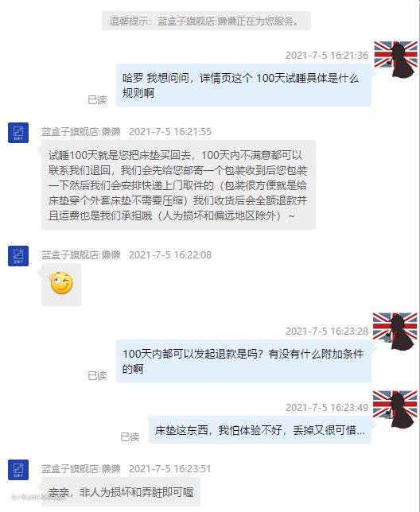Select the message asking about the 100天试睡 rules
Image resolution: width=420 pixels, height=512 pixels.
pyautogui.click(x=243, y=85)
